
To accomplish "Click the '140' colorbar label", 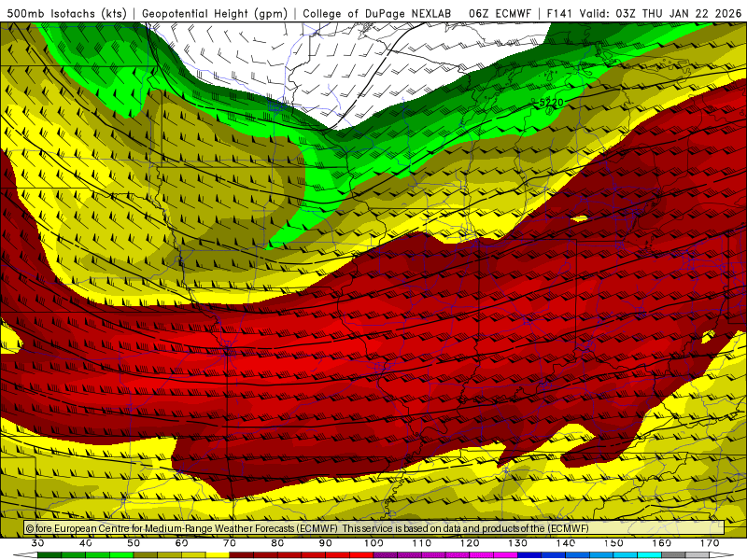I will (x=566, y=543).
